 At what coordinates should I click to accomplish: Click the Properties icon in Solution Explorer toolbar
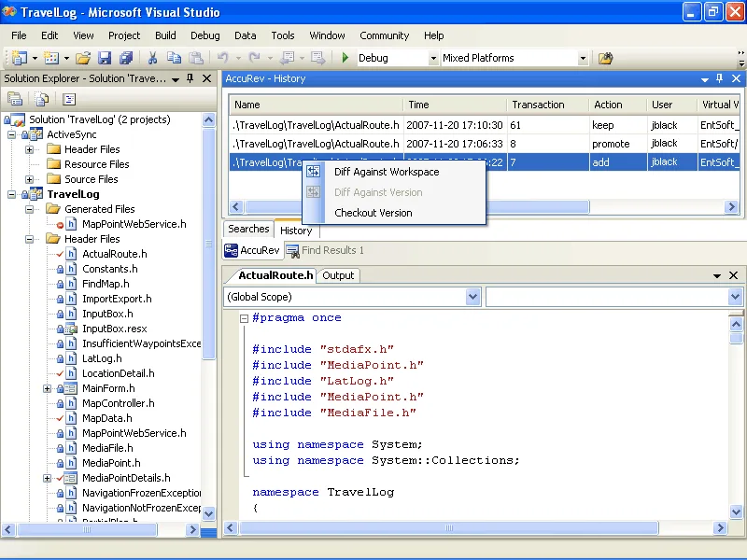pyautogui.click(x=16, y=99)
